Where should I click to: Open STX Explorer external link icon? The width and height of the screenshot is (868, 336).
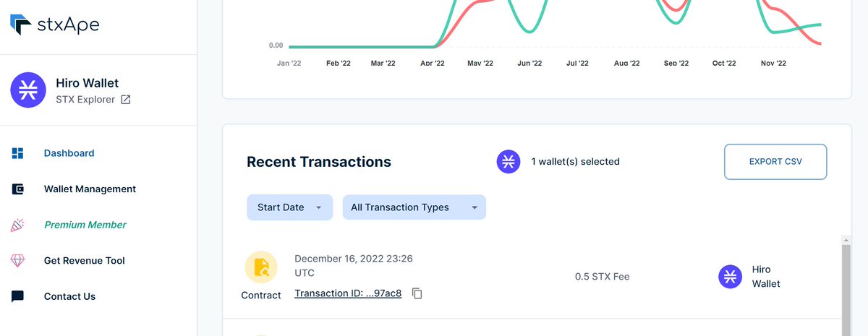(125, 100)
